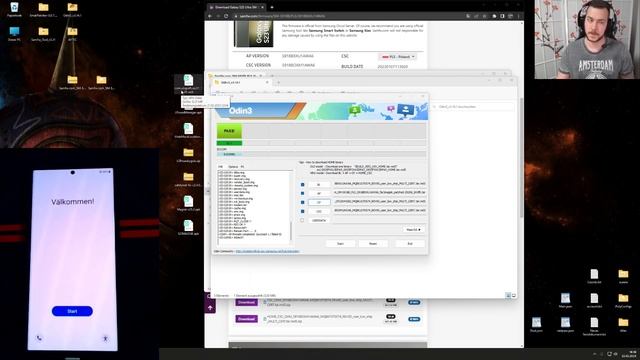
Task: Check the USERDATA checkbox in Odin
Action: pyautogui.click(x=302, y=220)
